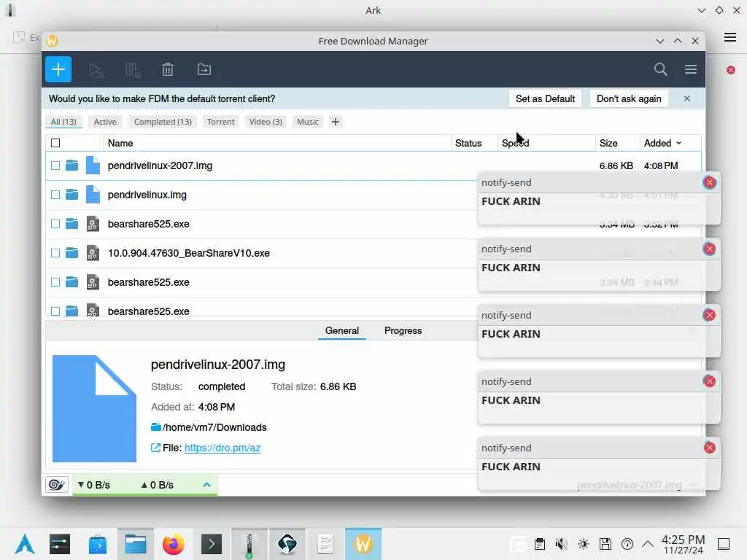
Task: Open System Settings from the taskbar
Action: 60,544
